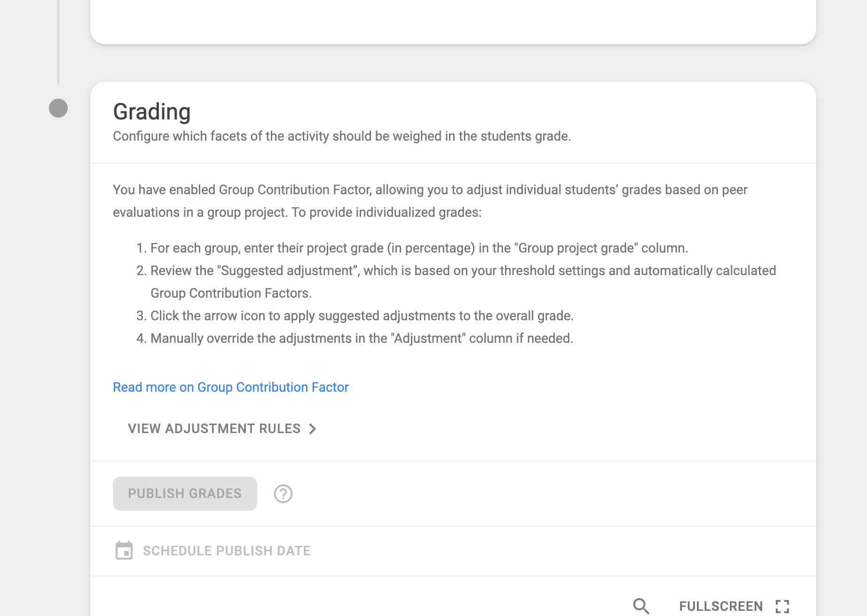The width and height of the screenshot is (867, 616).
Task: Click the Grading section heading
Action: tap(152, 112)
